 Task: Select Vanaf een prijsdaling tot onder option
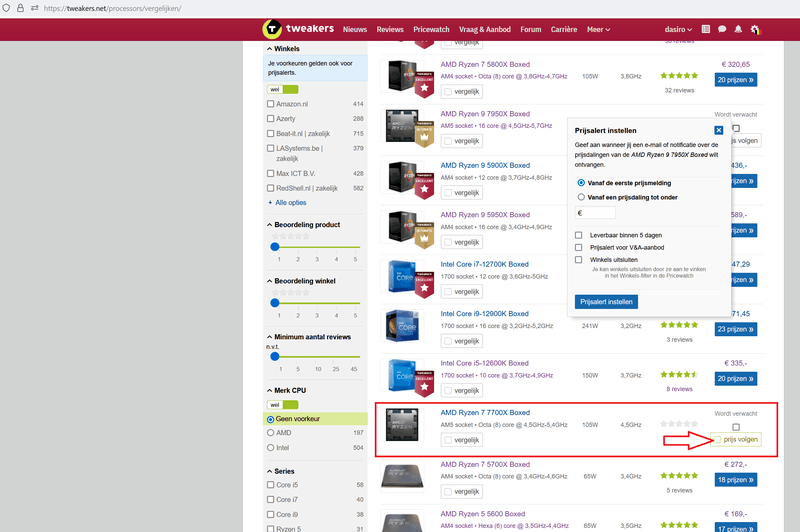tap(581, 197)
